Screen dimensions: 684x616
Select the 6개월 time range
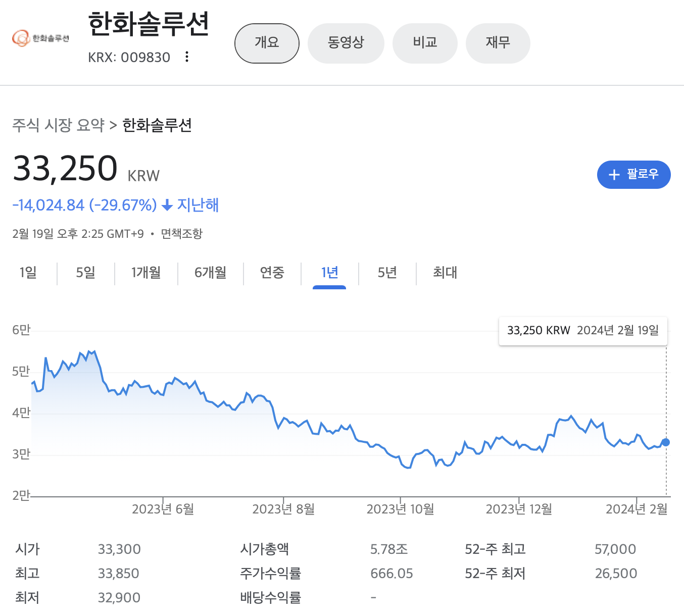click(211, 273)
